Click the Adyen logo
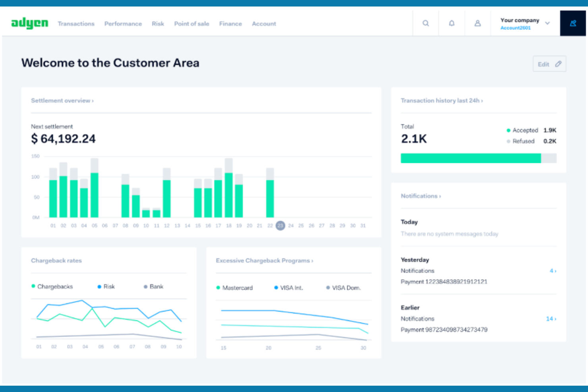Screen dimensions: 588x392 coord(29,23)
